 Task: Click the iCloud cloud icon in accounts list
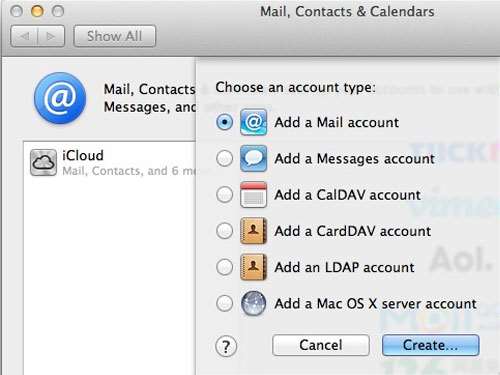[x=43, y=162]
